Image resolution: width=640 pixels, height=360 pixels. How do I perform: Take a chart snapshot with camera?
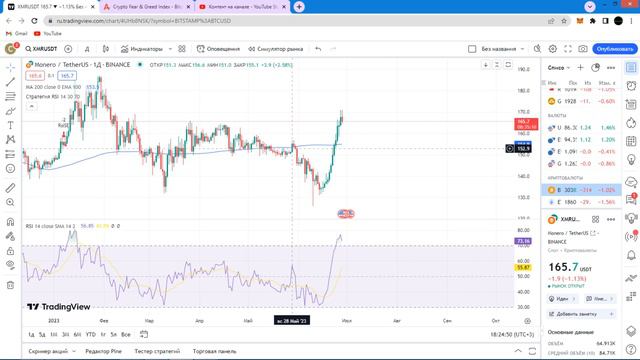click(583, 49)
